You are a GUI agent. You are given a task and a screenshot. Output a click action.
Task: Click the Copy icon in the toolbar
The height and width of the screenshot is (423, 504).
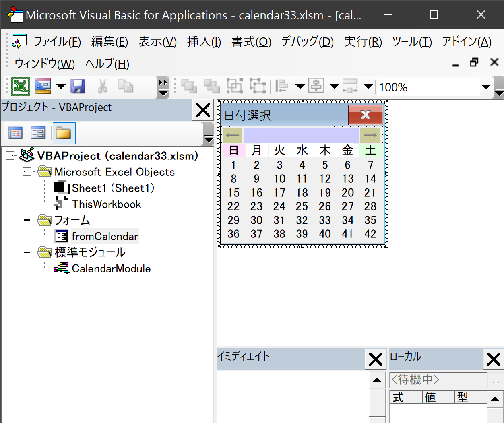(126, 86)
